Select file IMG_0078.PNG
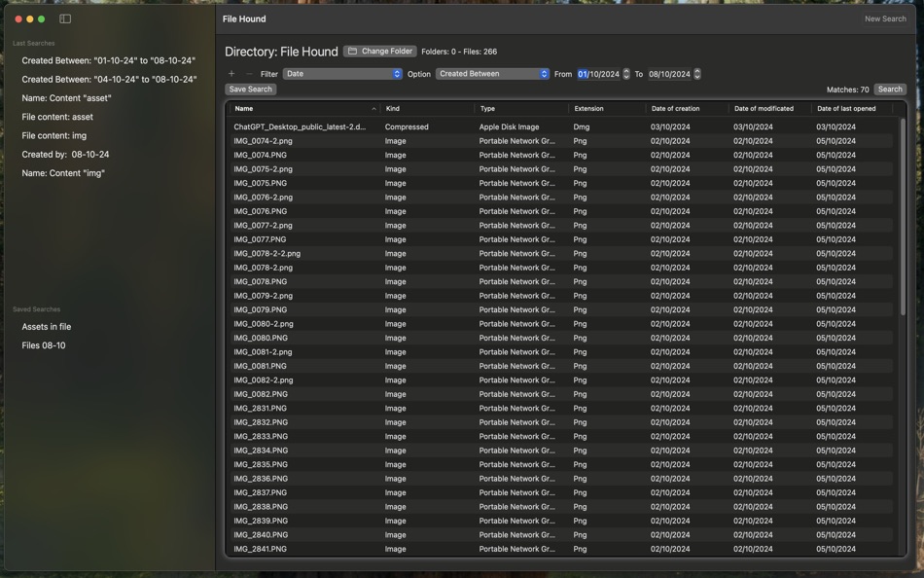The image size is (924, 578). point(561,282)
